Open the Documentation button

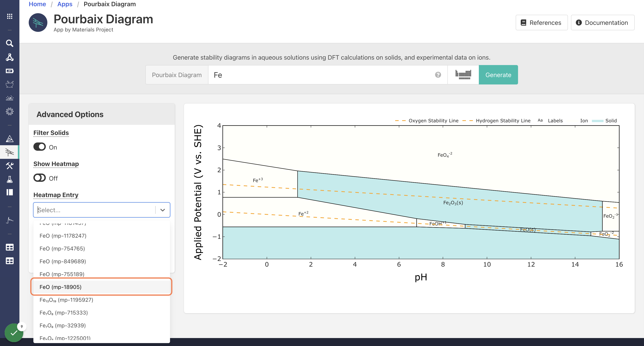tap(602, 23)
